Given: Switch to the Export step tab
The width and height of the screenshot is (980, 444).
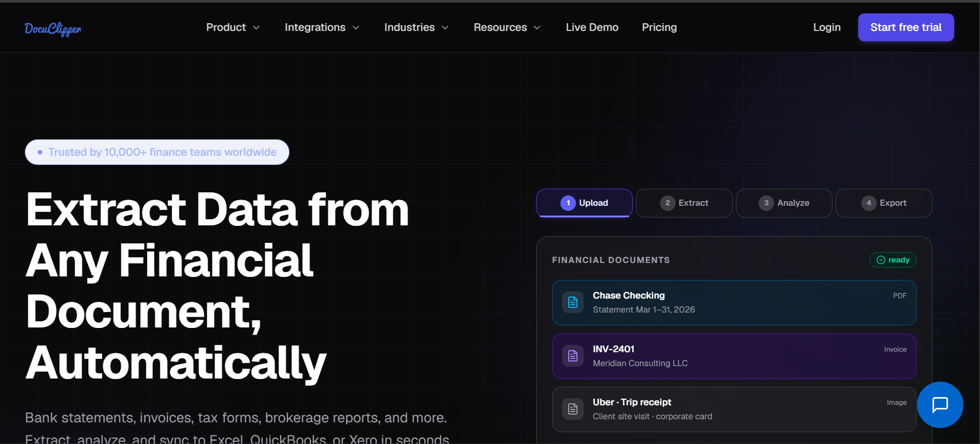Looking at the screenshot, I should coord(884,203).
